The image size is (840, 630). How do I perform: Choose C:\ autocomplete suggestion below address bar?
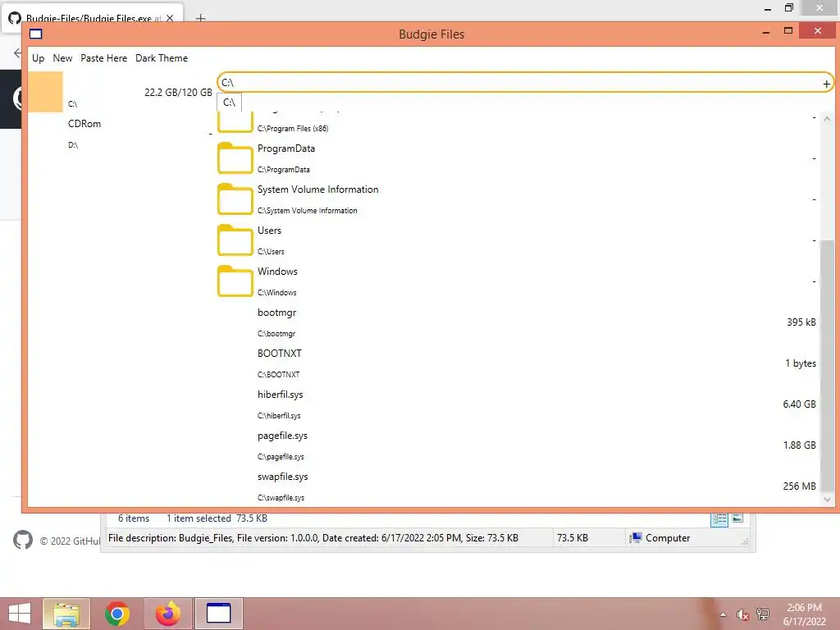230,103
